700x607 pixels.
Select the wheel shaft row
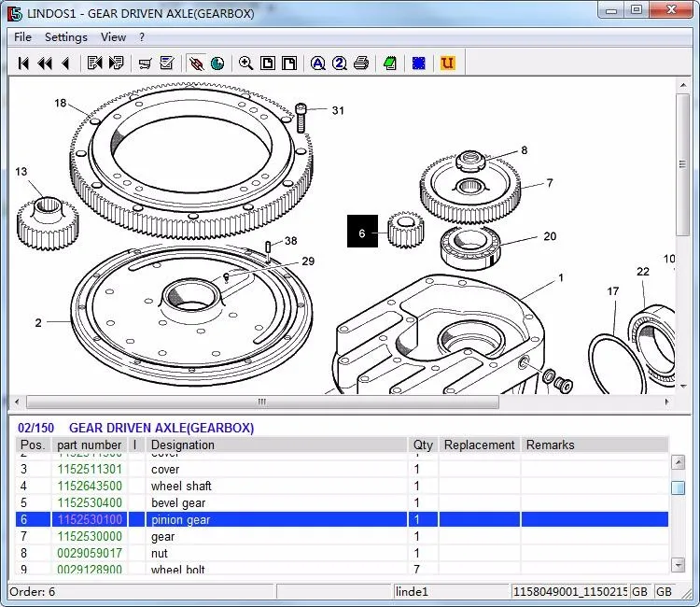click(342, 486)
